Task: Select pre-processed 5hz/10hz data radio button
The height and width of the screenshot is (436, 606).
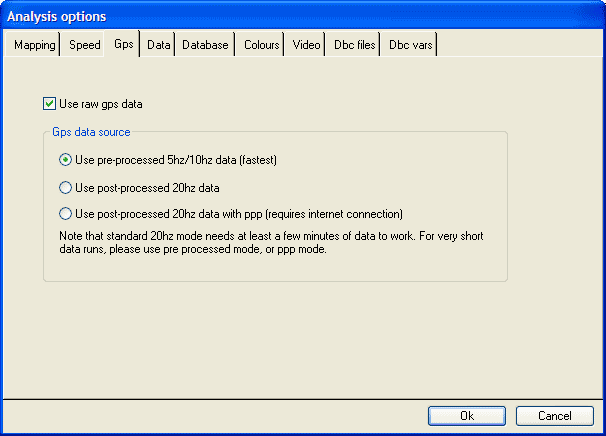Action: coord(66,159)
